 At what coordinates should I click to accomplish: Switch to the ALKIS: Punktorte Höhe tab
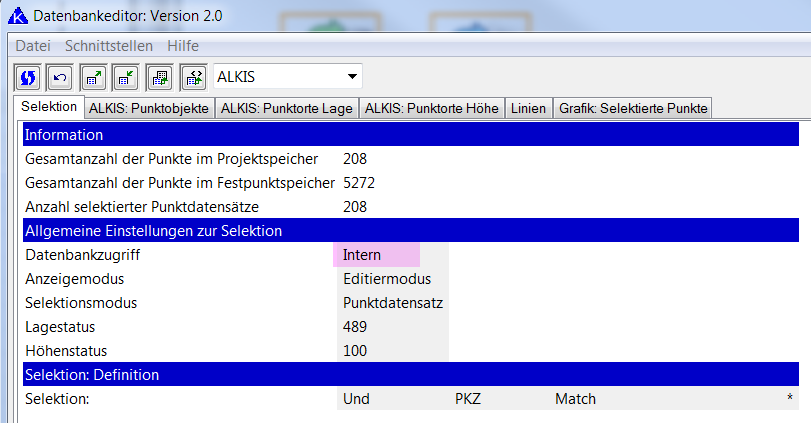[x=432, y=109]
